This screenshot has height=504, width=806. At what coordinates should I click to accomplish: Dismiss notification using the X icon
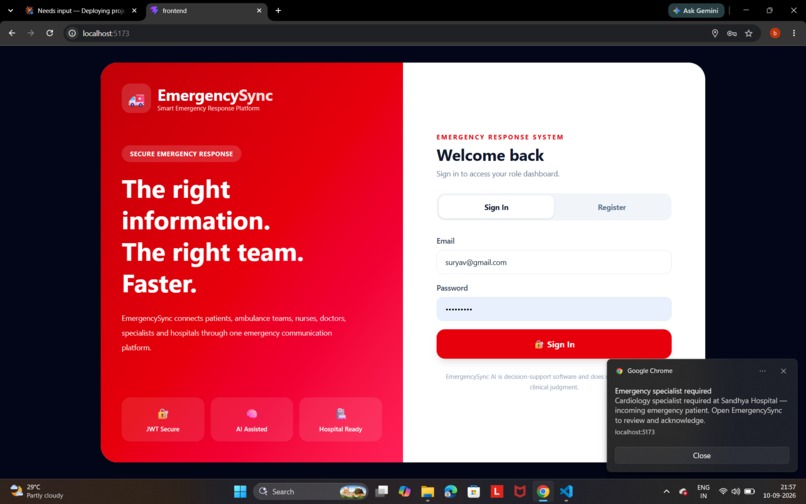[x=783, y=371]
